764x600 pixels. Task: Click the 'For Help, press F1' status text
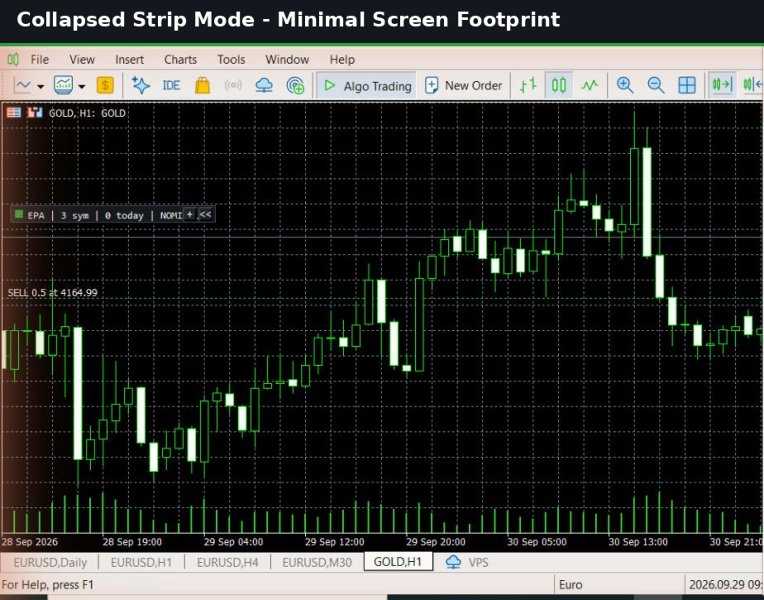click(x=48, y=585)
